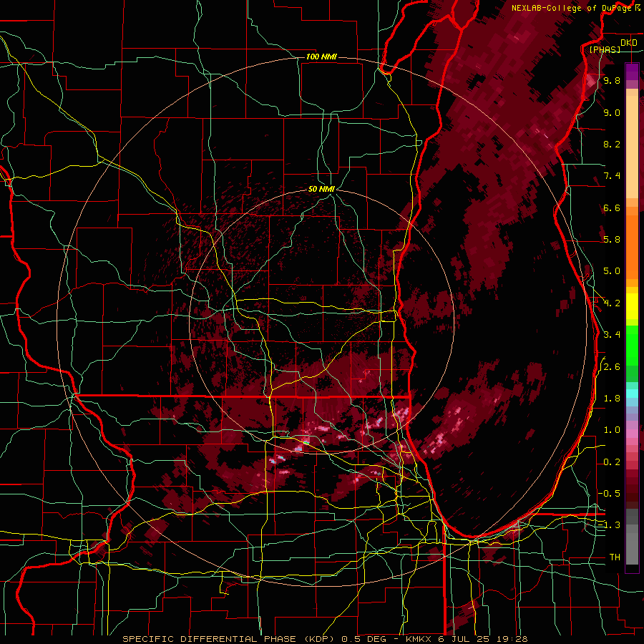
Task: Click the 5.8 value on the legend
Action: point(612,240)
